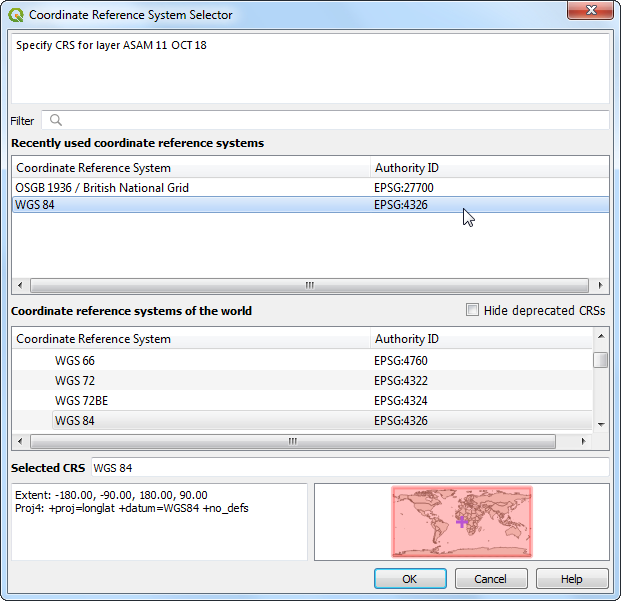The width and height of the screenshot is (621, 601).
Task: Toggle Hide deprecated CRSs checkbox
Action: pos(473,310)
